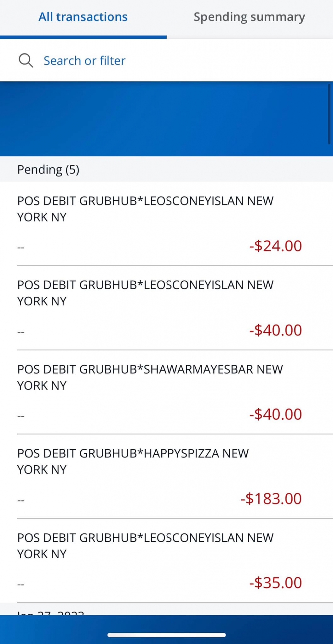Switch to the All transactions tab
333x644 pixels.
(83, 17)
